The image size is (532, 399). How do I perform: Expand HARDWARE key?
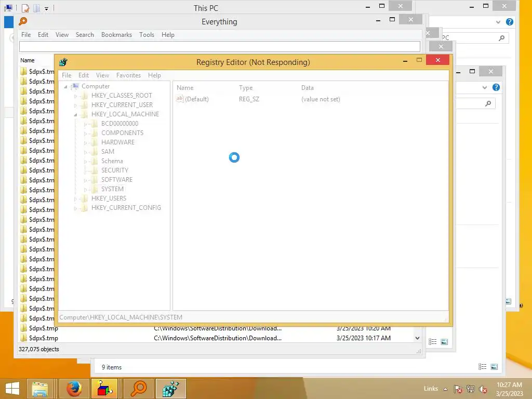click(x=85, y=143)
